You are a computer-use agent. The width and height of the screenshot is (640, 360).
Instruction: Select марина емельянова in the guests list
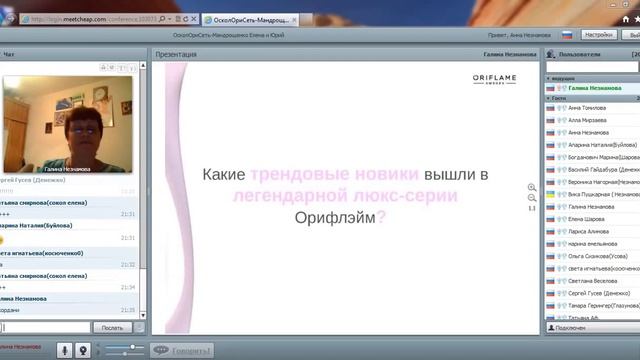click(592, 244)
